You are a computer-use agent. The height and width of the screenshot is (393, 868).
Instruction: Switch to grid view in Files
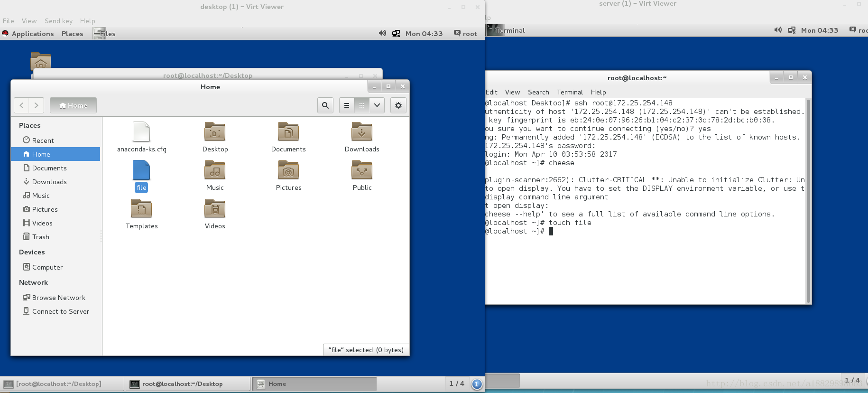[x=362, y=105]
